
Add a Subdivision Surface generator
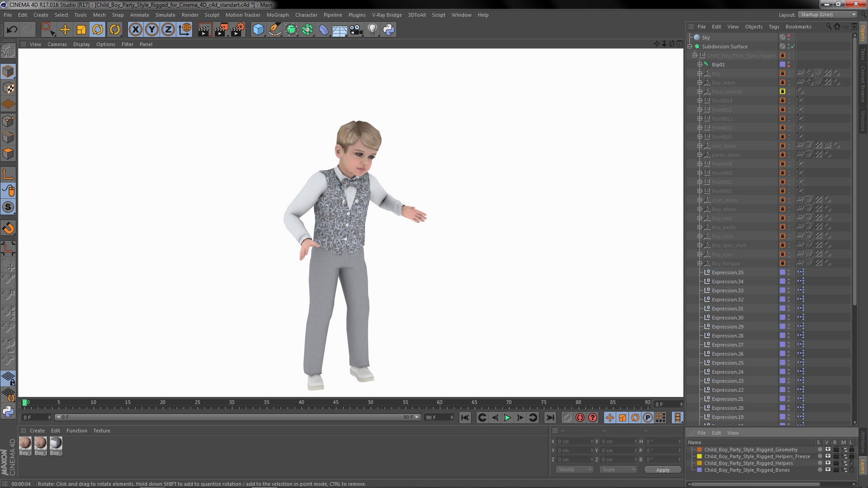click(x=291, y=30)
